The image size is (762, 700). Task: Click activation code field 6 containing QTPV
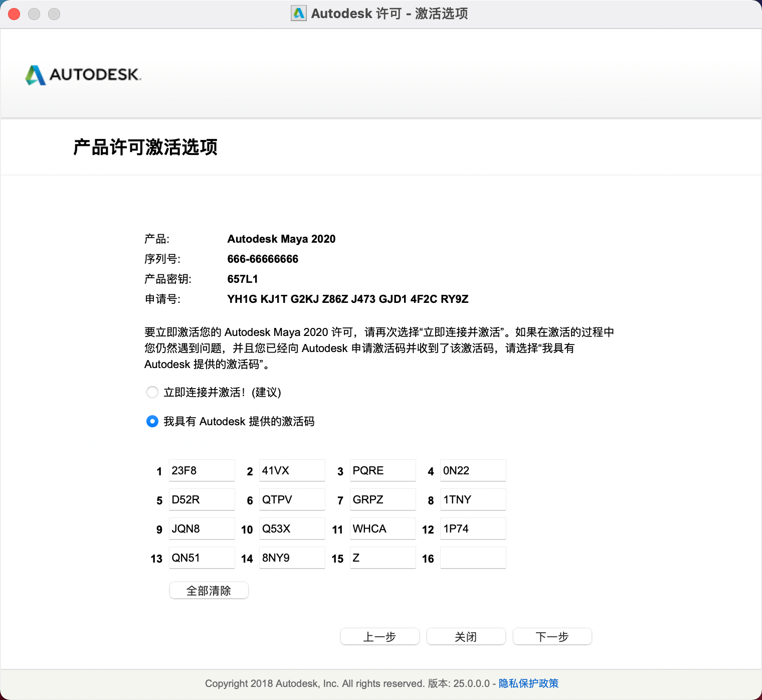pos(292,499)
